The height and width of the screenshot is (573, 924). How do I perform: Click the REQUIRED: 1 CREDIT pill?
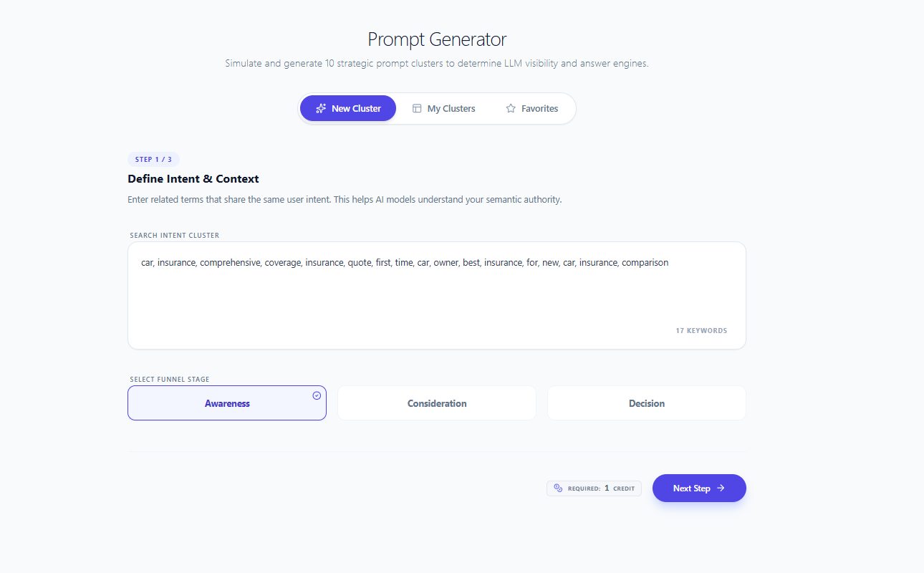pyautogui.click(x=594, y=488)
